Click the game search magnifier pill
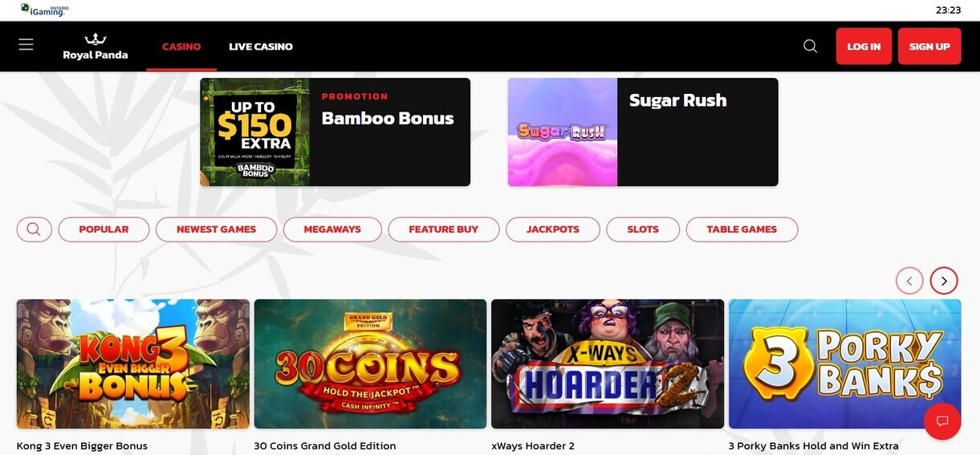Screen dimensions: 980x455 35,230
